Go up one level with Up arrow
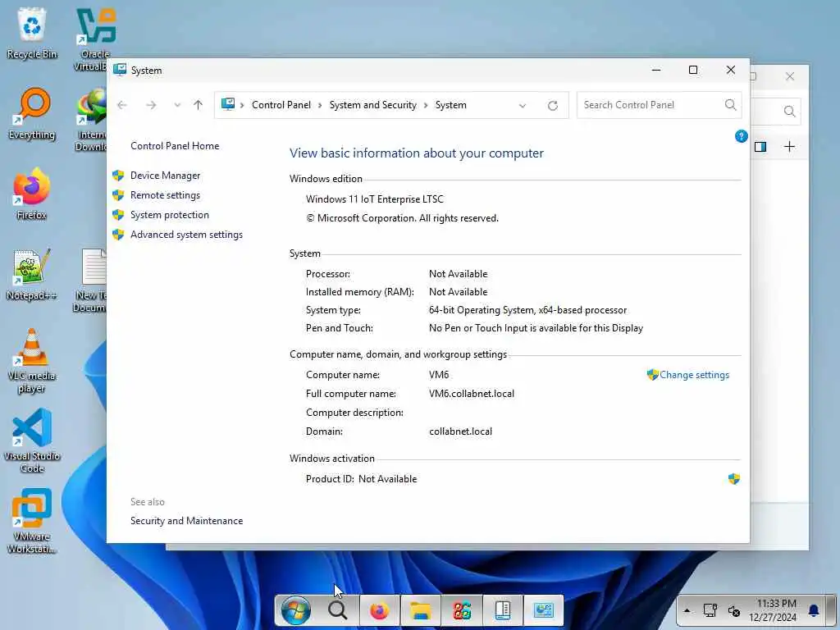 click(x=199, y=105)
